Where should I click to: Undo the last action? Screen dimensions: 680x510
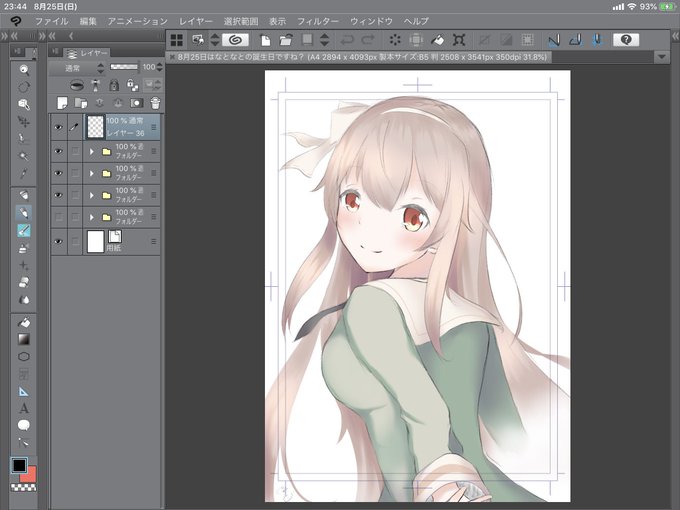(347, 40)
